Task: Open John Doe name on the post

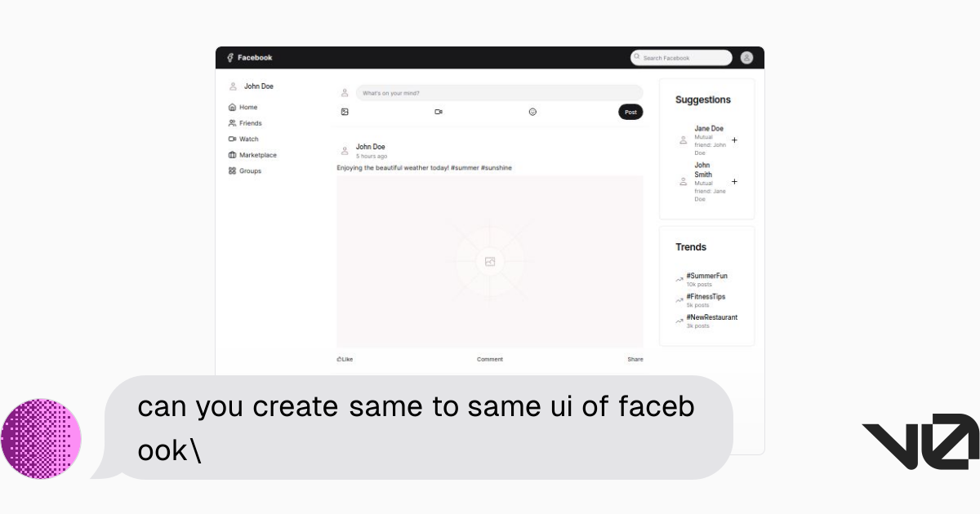Action: click(371, 147)
